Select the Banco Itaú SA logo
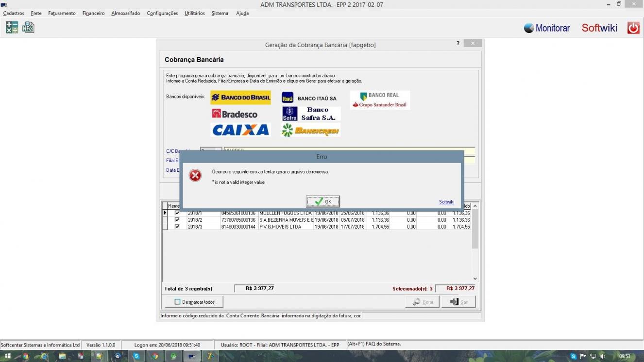 pos(309,98)
